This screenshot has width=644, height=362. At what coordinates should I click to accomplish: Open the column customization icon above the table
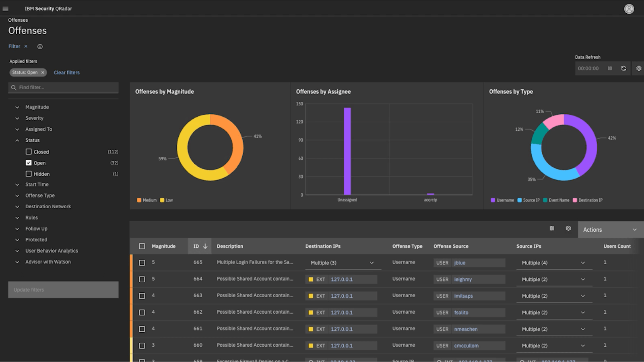pos(551,228)
